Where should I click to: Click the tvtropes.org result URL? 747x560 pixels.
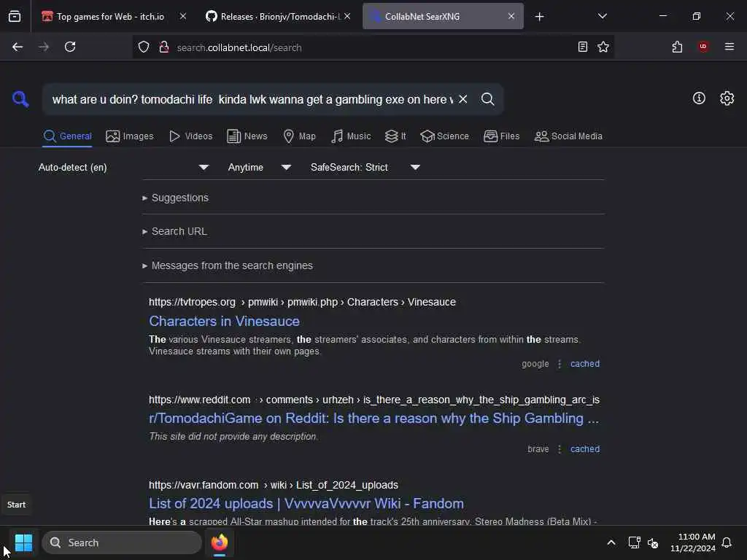click(302, 302)
